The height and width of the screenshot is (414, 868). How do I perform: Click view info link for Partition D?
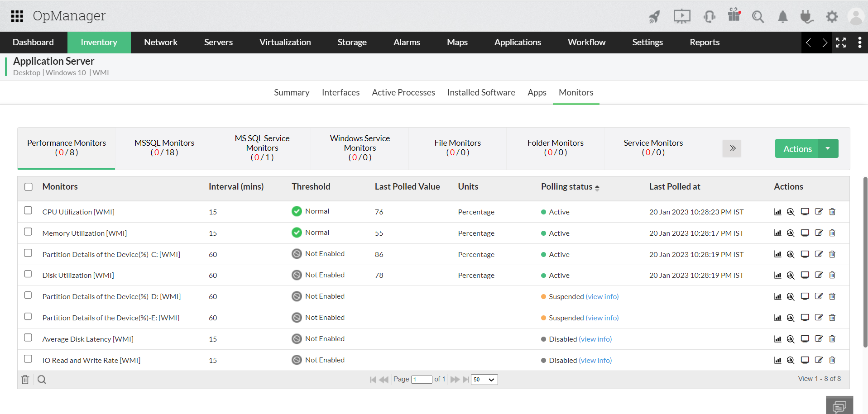[x=602, y=297]
